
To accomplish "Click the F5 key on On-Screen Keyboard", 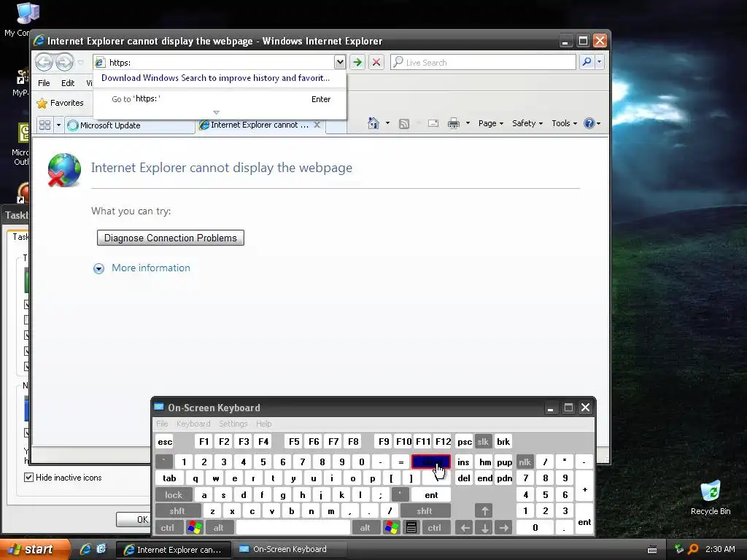I will (x=294, y=442).
